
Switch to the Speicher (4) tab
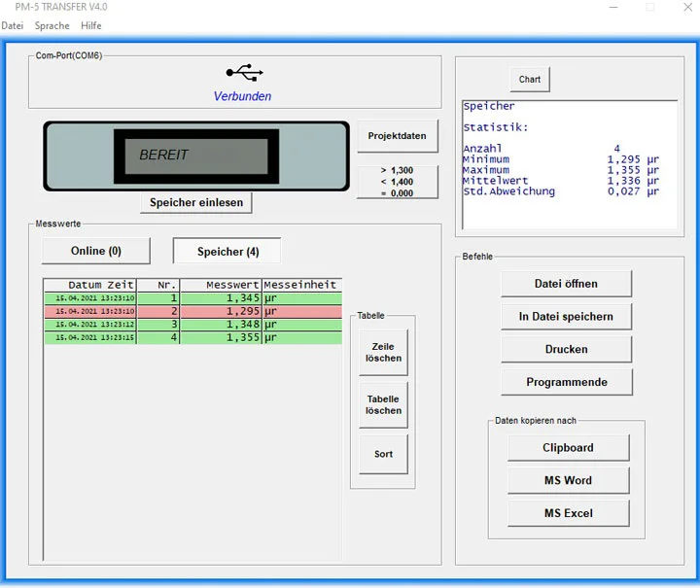click(x=227, y=252)
